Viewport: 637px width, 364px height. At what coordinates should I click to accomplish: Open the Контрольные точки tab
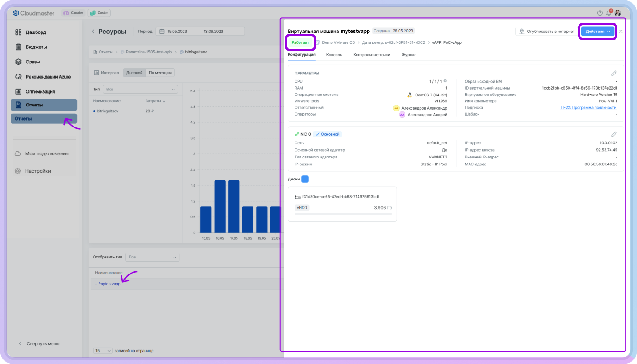(372, 55)
